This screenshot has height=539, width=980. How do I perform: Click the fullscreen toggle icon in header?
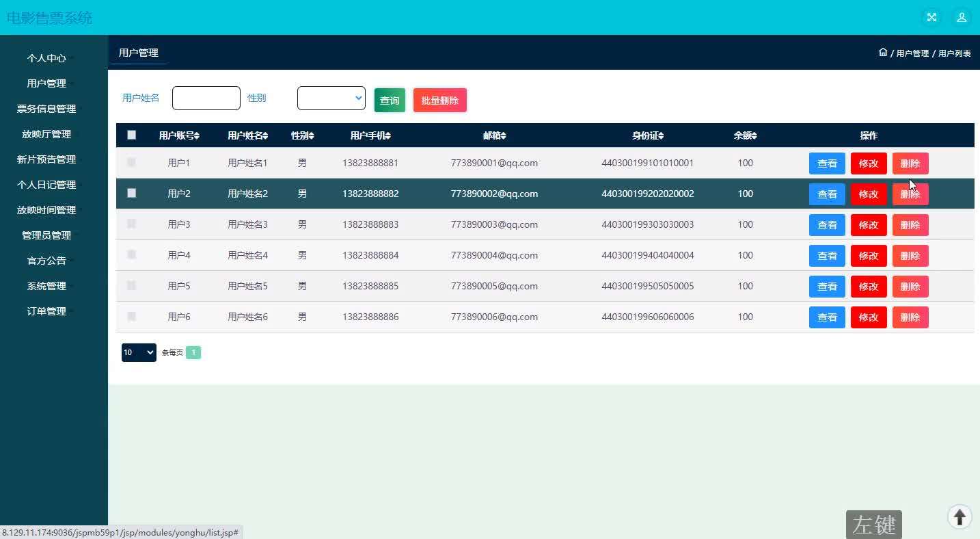point(931,18)
